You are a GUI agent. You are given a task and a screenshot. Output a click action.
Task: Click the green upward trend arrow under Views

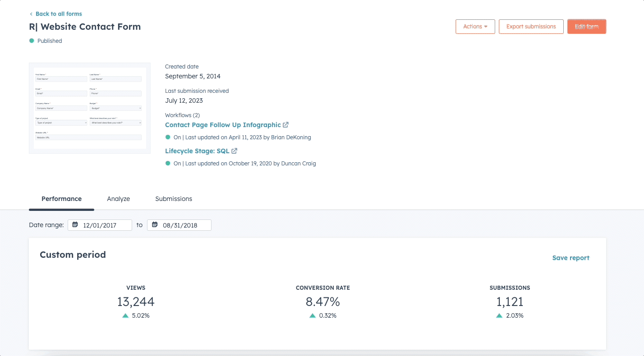125,315
